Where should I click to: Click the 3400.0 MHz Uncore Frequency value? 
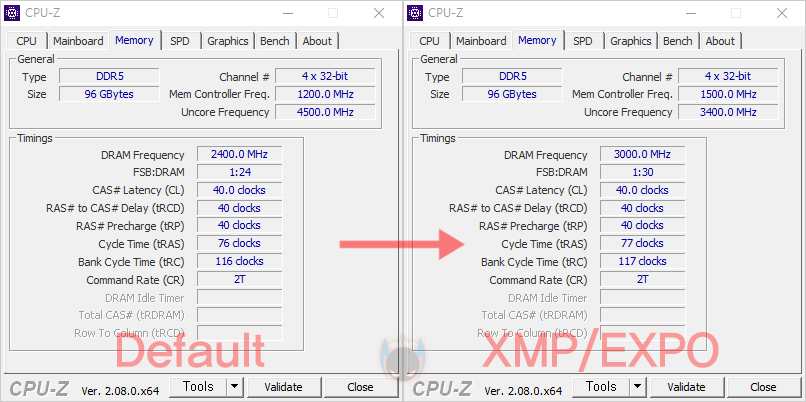click(x=728, y=112)
